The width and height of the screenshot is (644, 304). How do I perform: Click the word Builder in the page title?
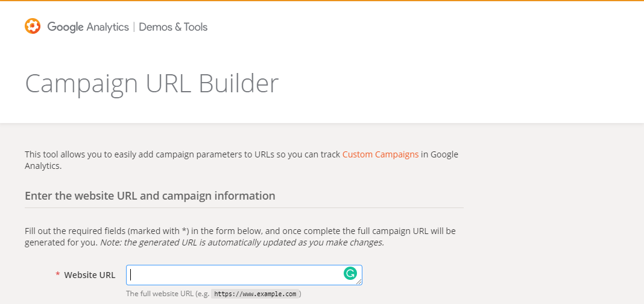pyautogui.click(x=239, y=83)
